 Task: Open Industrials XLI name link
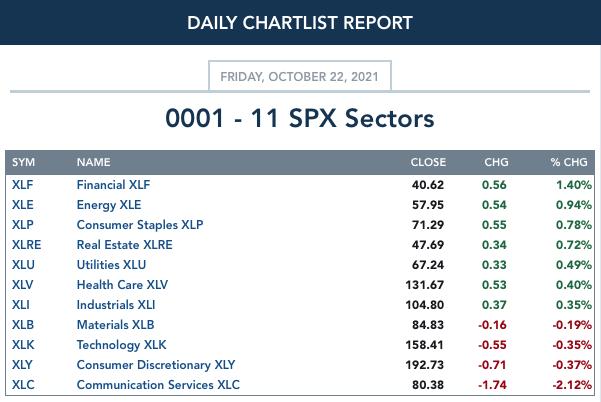pos(116,305)
